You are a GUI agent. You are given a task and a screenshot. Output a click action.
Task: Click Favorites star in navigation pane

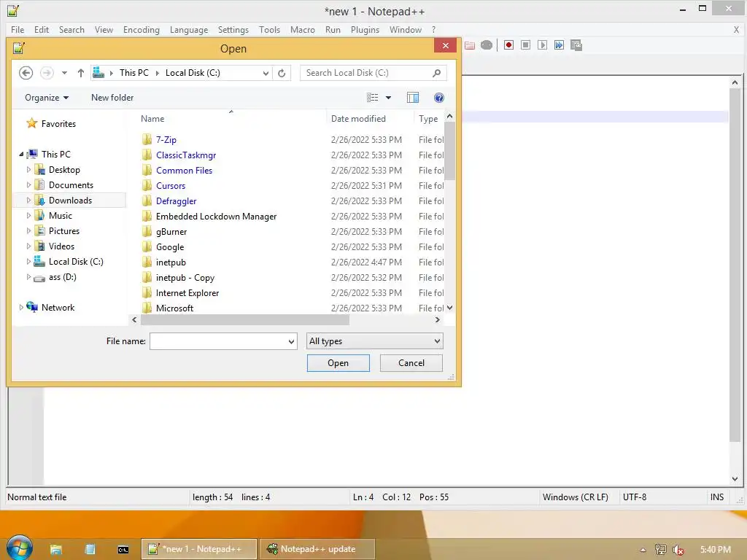(x=32, y=123)
